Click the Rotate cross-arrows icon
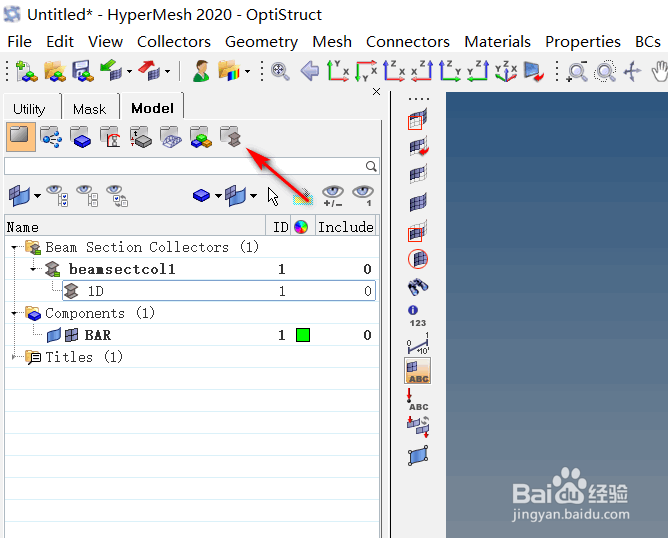This screenshot has height=538, width=668. coord(632,71)
